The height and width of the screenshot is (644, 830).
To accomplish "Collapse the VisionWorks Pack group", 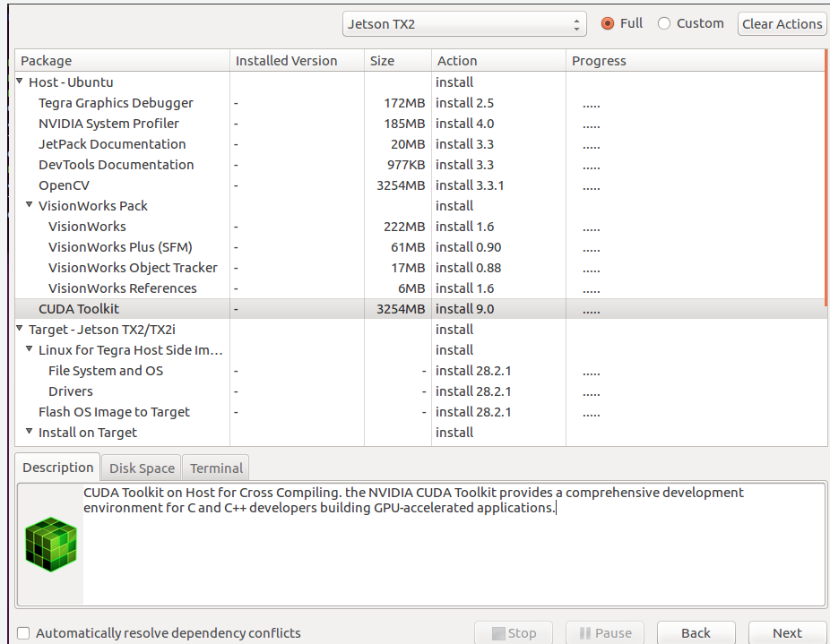I will tap(30, 204).
